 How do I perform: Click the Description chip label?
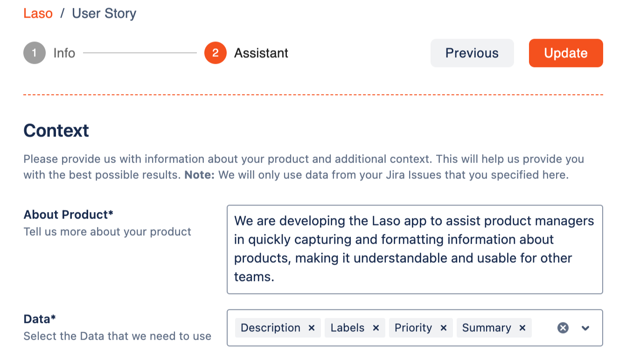(x=271, y=328)
